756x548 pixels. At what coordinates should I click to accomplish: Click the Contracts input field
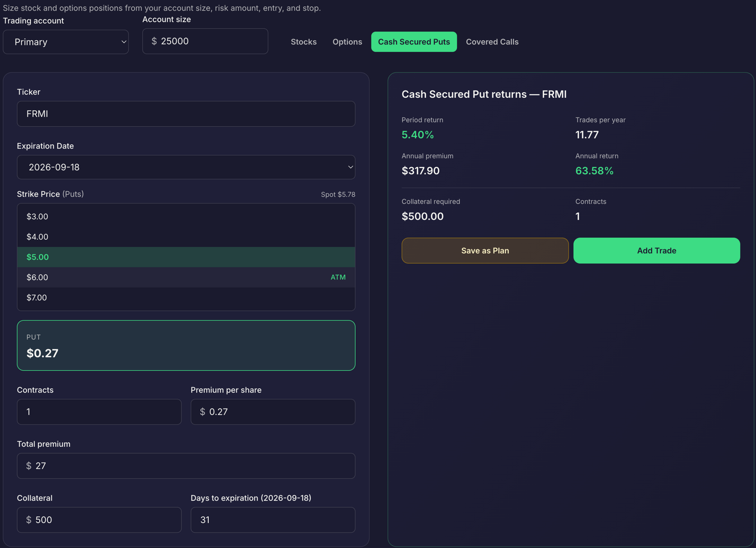pos(99,412)
